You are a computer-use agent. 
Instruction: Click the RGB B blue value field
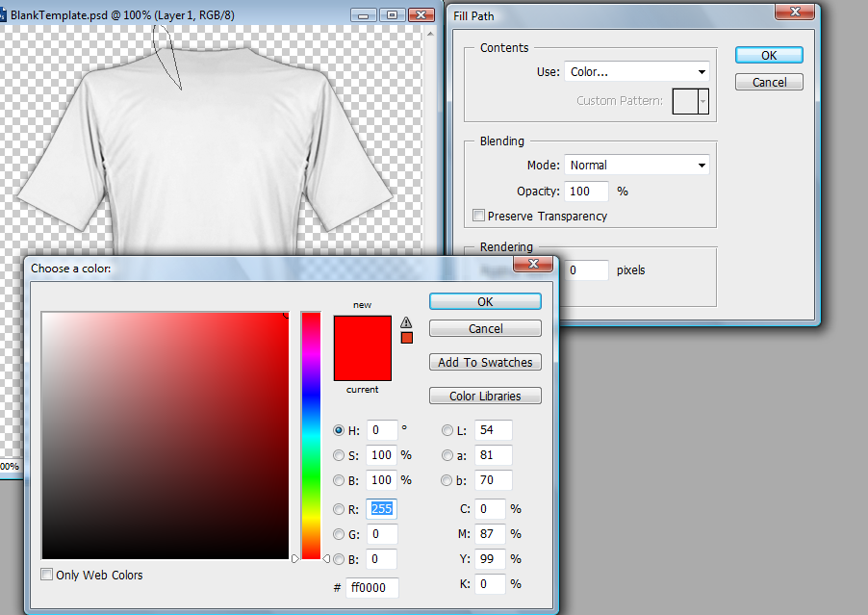[x=382, y=559]
